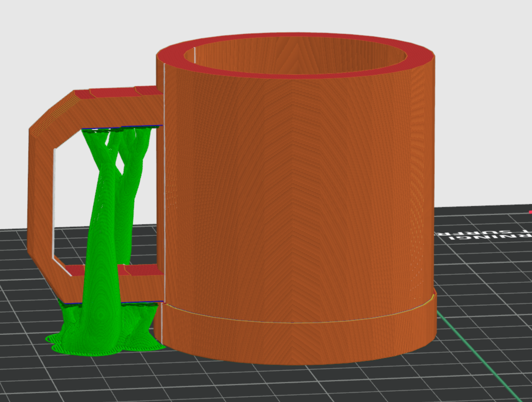Click the red top rim of the mug
The height and width of the screenshot is (402, 532).
296,56
